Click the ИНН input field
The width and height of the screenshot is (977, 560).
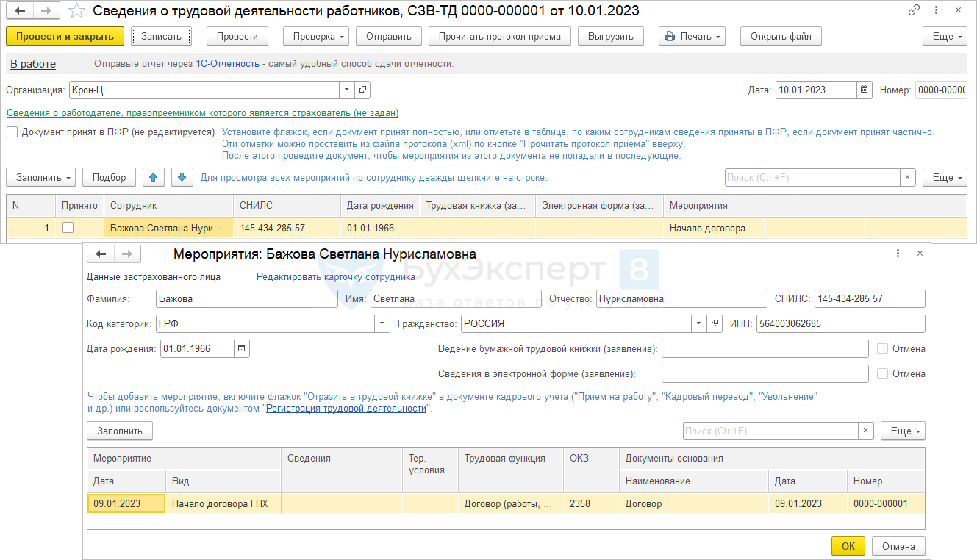pyautogui.click(x=840, y=323)
